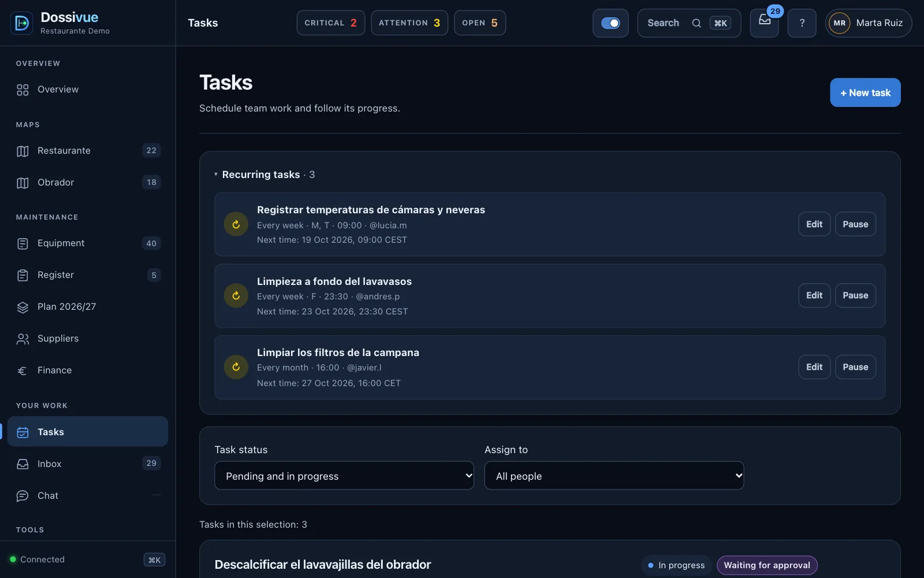Screen dimensions: 924x578
Task: Pause Registrar temperaturas task
Action: click(x=855, y=224)
